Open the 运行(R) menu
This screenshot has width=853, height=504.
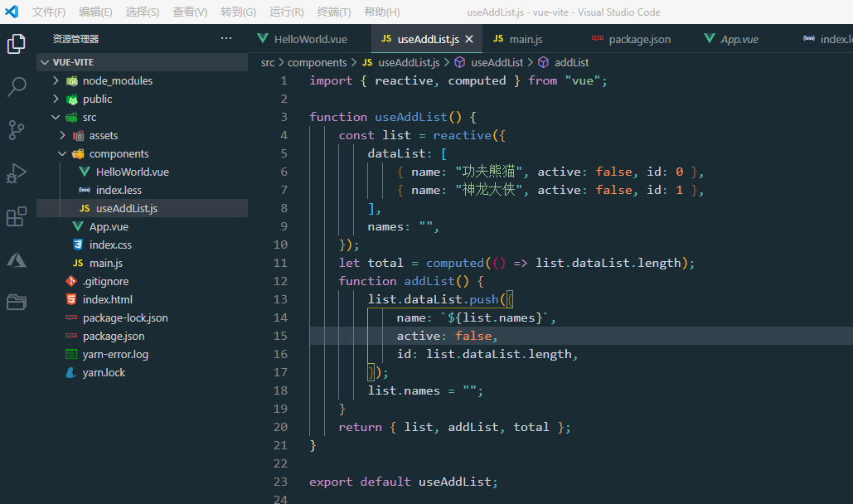287,12
